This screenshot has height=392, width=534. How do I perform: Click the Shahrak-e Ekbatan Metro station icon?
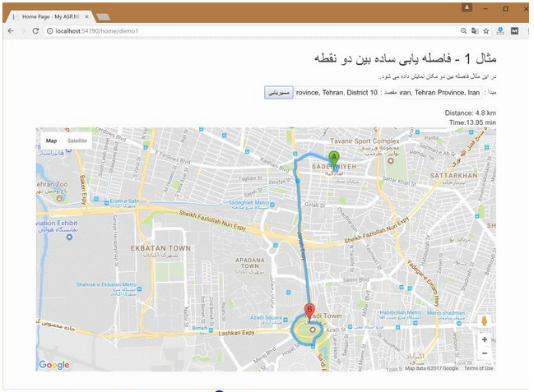tap(139, 289)
